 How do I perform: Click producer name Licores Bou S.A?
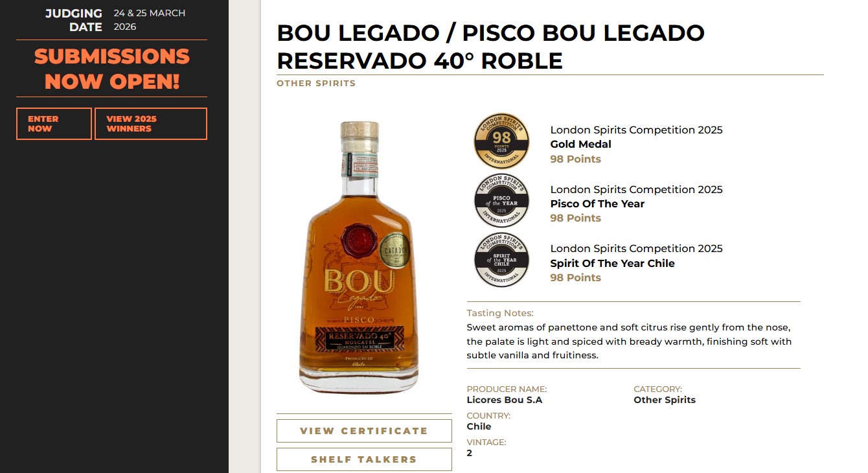pos(505,400)
